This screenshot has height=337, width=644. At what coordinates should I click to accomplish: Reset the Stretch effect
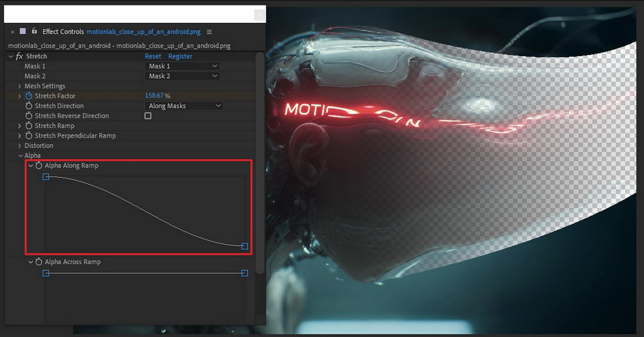pos(153,56)
